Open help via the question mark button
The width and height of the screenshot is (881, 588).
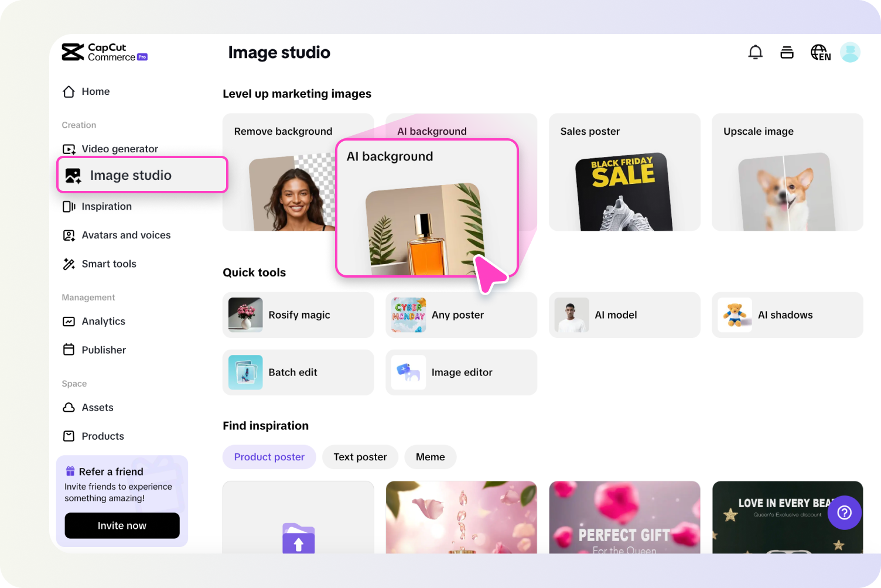pyautogui.click(x=844, y=512)
